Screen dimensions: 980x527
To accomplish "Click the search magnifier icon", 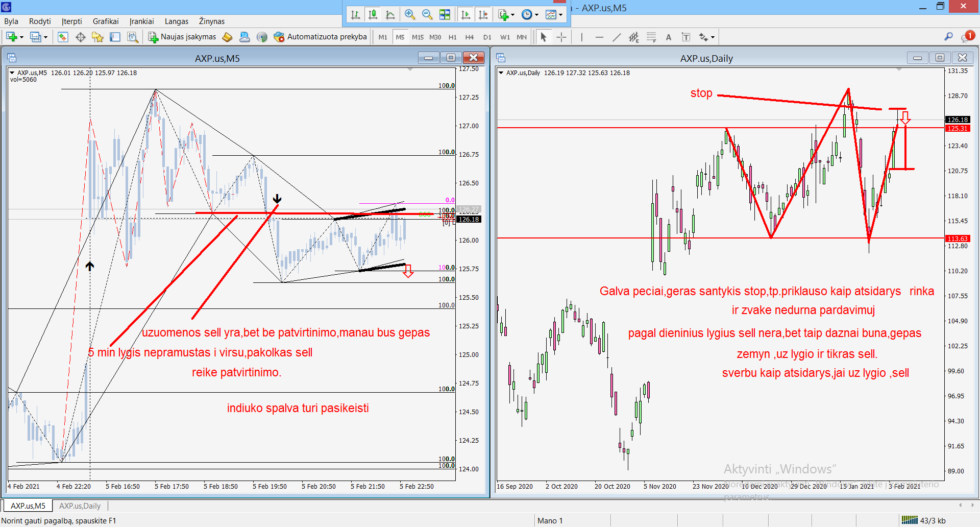I will pyautogui.click(x=948, y=36).
